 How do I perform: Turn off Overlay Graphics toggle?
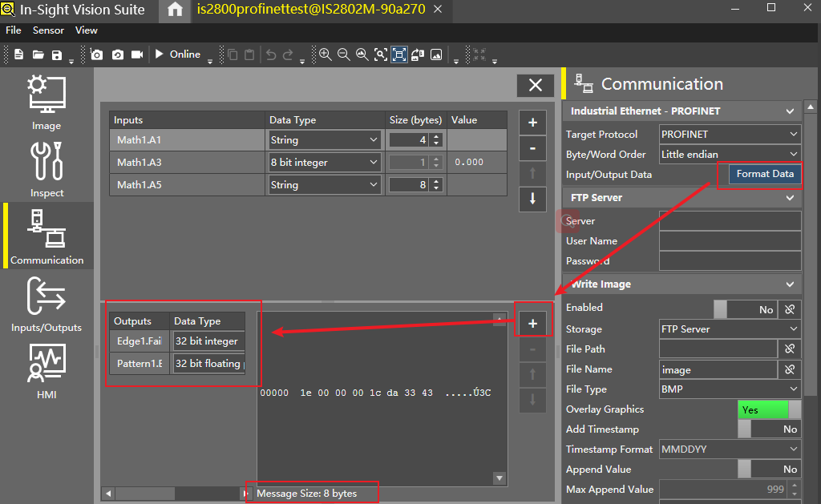point(768,409)
